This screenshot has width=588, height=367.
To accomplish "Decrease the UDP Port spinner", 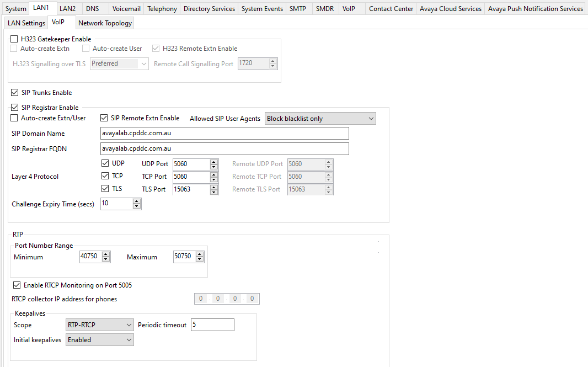I will (214, 167).
